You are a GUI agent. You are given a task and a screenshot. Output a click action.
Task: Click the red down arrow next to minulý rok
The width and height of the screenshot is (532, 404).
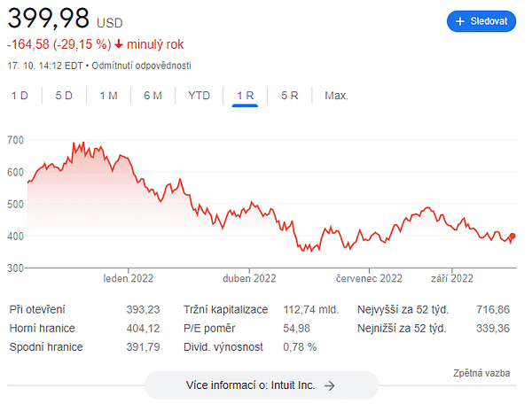click(x=119, y=44)
